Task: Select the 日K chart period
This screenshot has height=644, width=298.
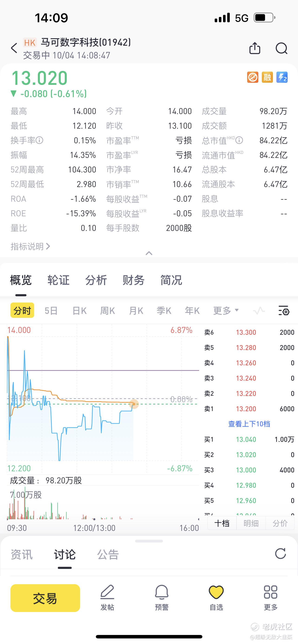Action: coord(79,311)
